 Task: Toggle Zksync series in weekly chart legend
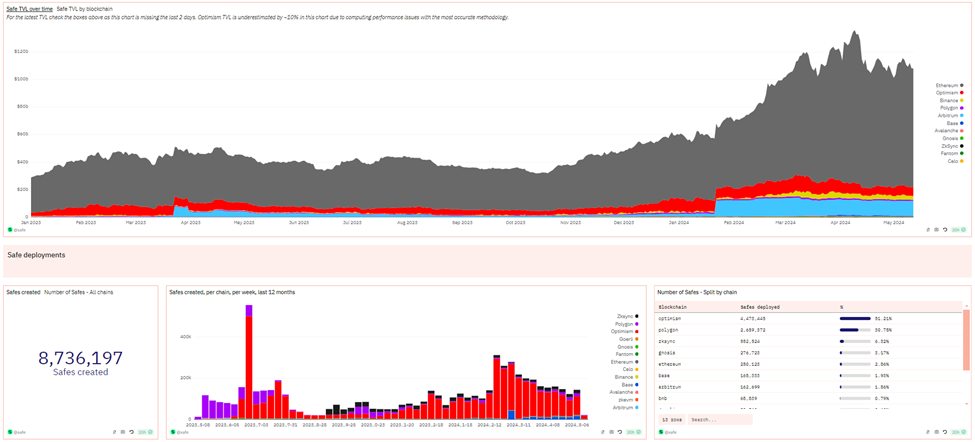629,317
